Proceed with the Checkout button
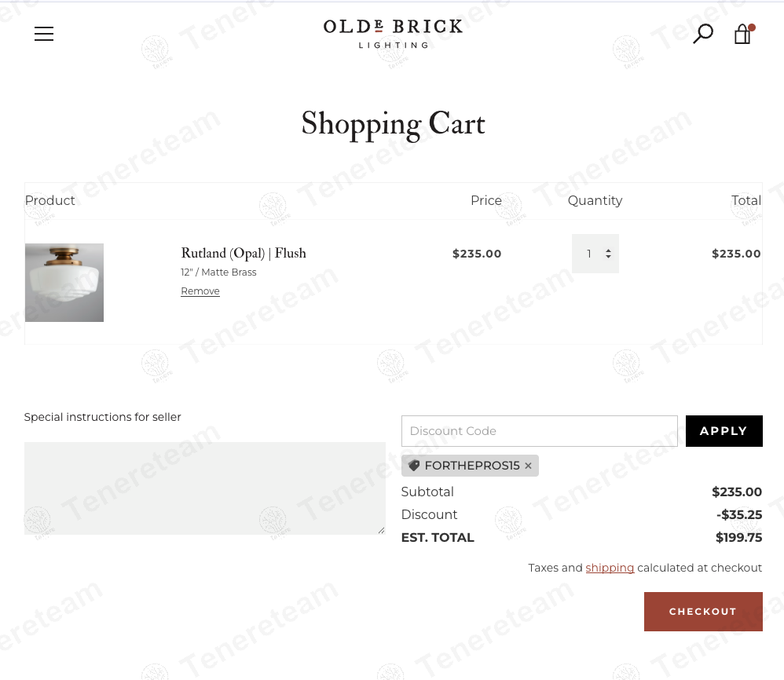The width and height of the screenshot is (784, 680). tap(703, 612)
